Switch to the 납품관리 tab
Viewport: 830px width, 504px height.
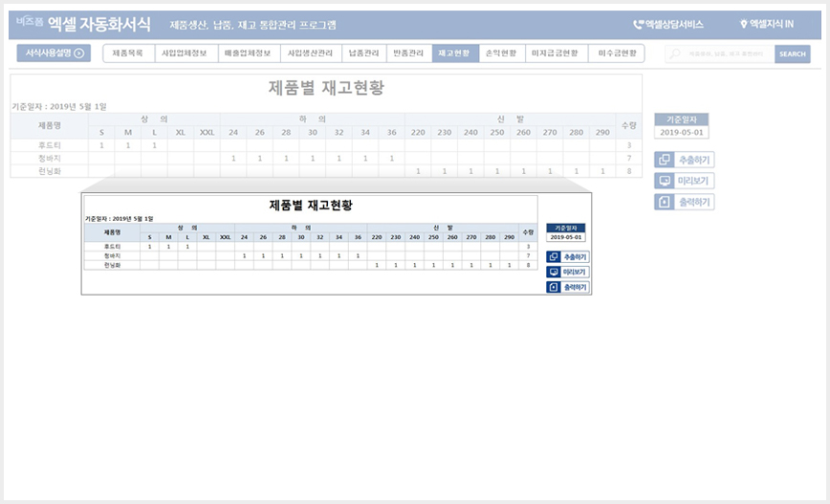tap(364, 54)
